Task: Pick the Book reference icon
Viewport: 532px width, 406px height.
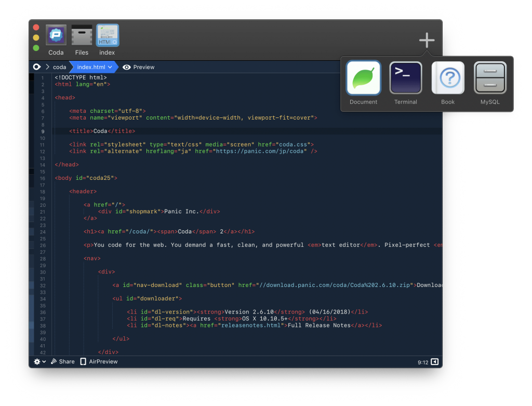Action: click(x=448, y=78)
